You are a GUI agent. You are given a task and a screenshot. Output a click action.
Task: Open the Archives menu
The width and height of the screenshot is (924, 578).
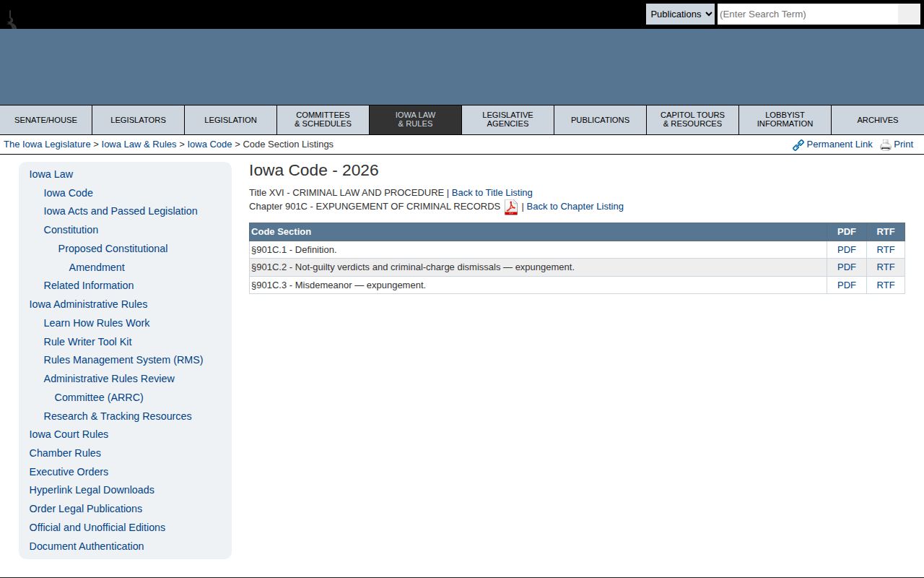pyautogui.click(x=878, y=120)
